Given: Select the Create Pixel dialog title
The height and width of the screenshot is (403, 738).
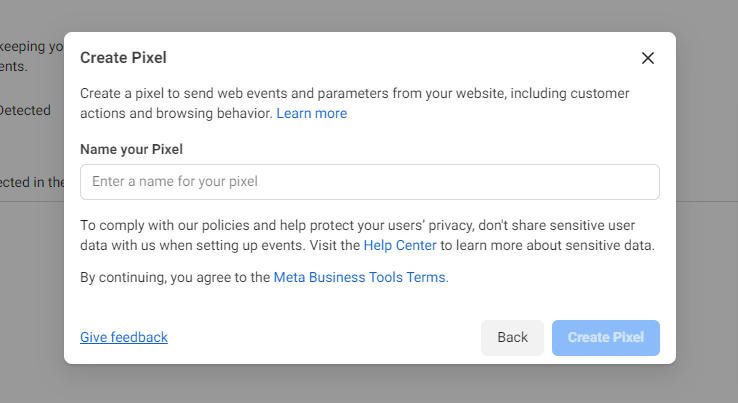Looking at the screenshot, I should point(123,57).
